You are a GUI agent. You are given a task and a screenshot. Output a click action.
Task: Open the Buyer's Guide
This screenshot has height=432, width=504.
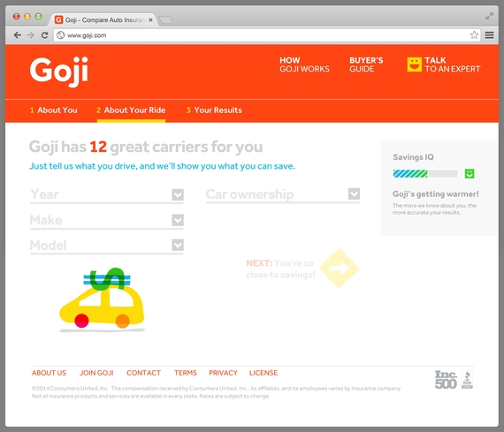click(366, 64)
